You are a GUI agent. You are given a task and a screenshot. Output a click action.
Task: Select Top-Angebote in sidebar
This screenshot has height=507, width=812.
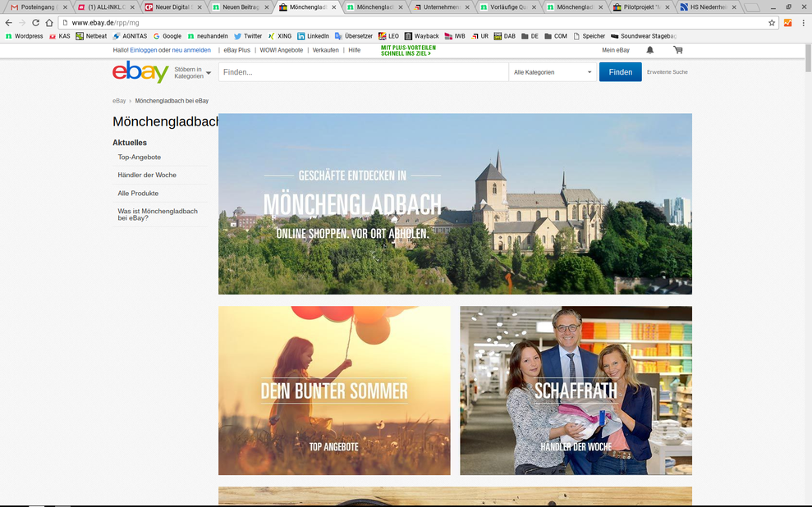[x=140, y=158]
